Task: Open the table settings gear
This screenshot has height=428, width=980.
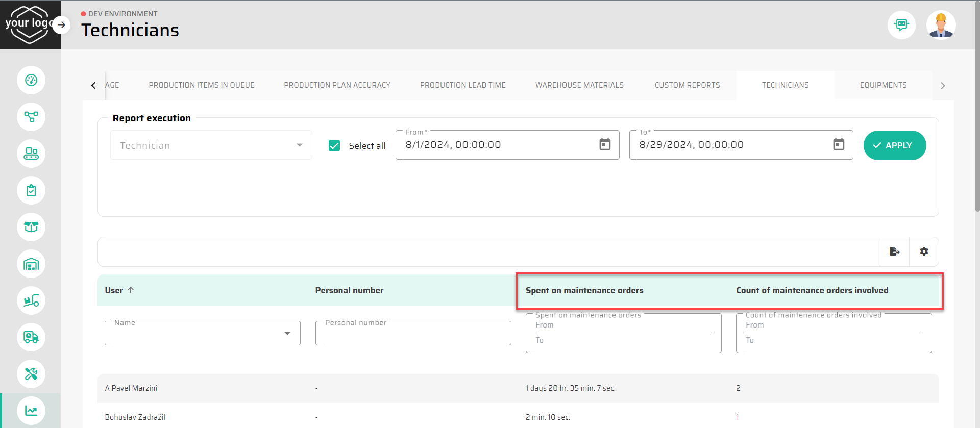Action: click(x=924, y=251)
